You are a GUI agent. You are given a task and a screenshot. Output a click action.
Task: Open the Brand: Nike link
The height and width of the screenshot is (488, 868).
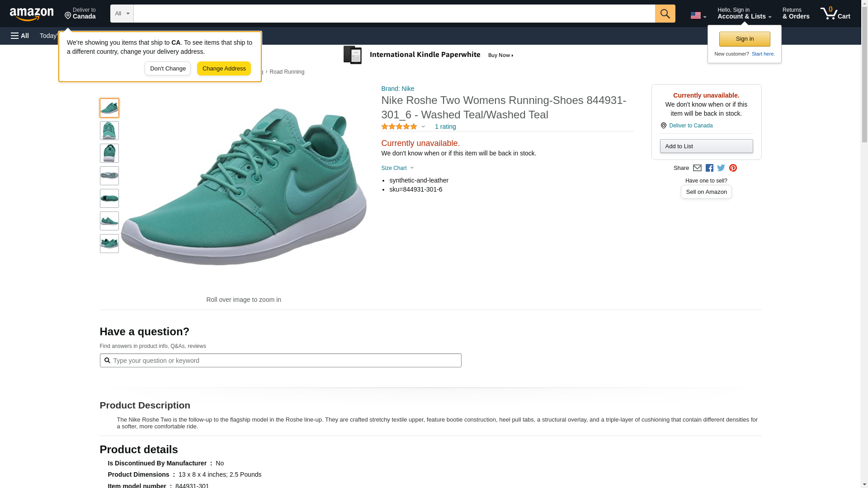(397, 89)
